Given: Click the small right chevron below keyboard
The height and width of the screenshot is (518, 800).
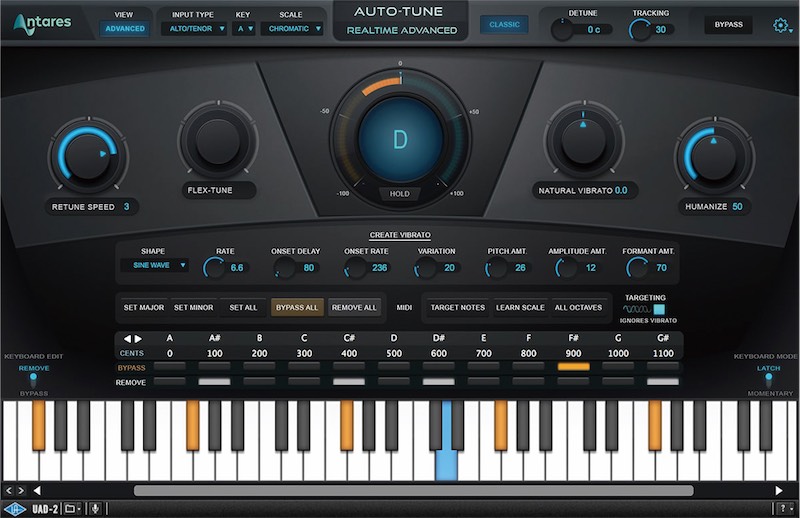Looking at the screenshot, I should [x=21, y=490].
